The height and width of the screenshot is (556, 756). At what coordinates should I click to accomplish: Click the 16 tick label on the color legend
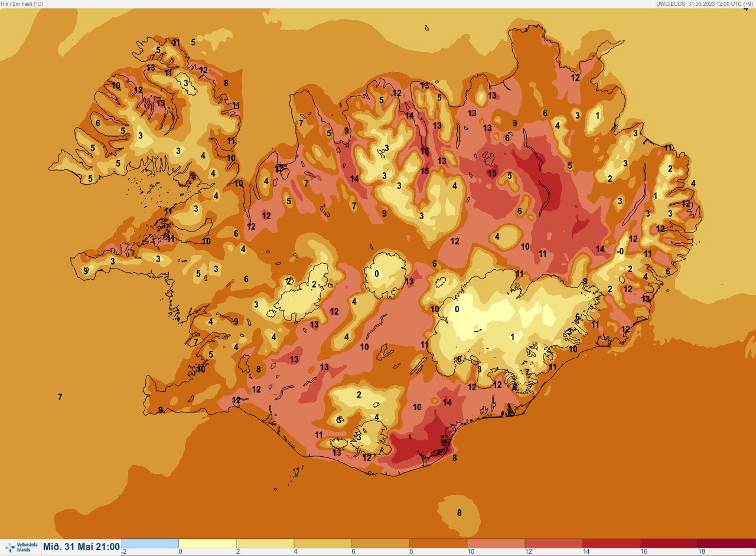click(x=644, y=551)
